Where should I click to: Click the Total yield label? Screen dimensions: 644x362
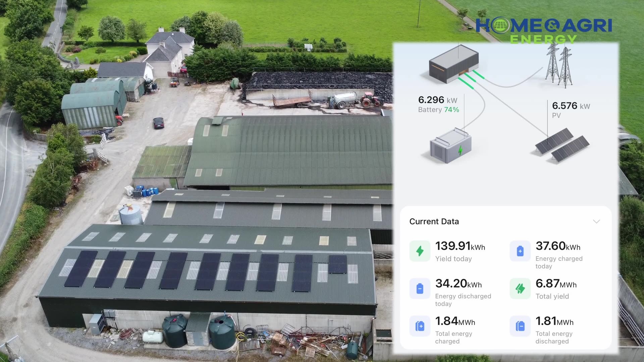pyautogui.click(x=552, y=296)
